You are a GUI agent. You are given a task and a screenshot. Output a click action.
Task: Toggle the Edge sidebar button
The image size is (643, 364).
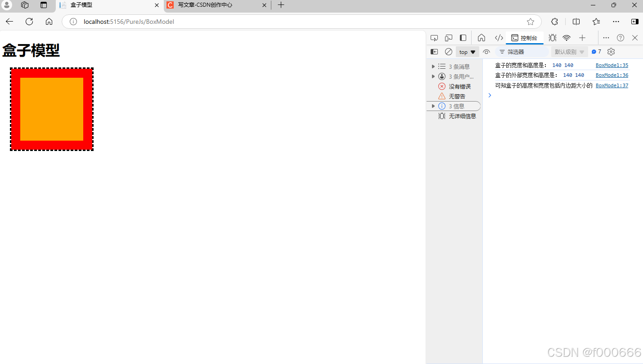pos(634,22)
